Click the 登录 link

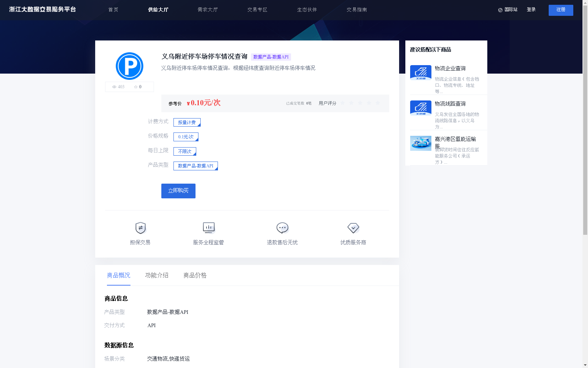(531, 10)
